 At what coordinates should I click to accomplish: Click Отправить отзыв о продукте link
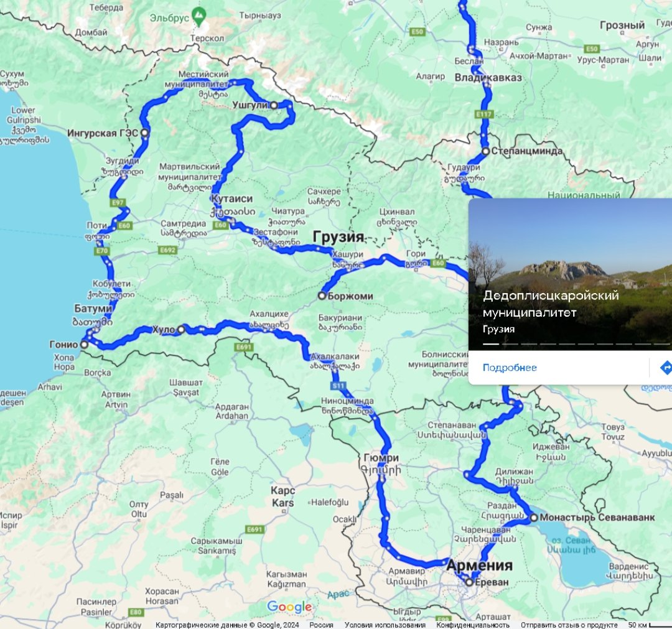pyautogui.click(x=569, y=625)
